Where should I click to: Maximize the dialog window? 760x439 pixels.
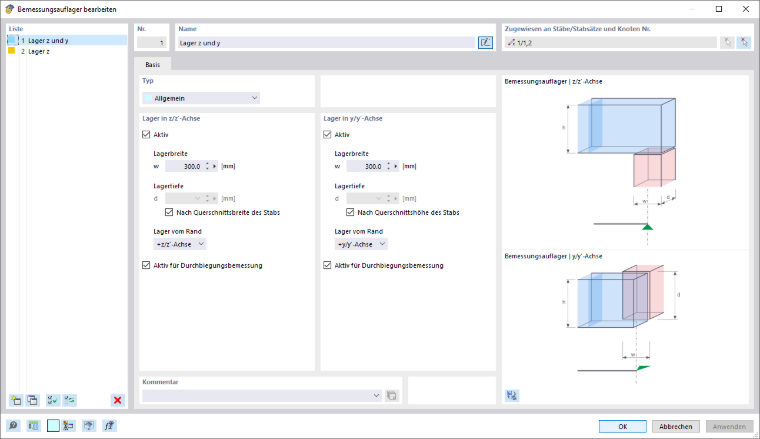(x=719, y=9)
